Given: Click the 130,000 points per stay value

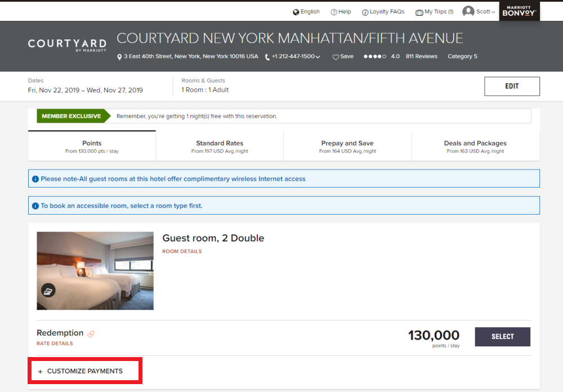Looking at the screenshot, I should [434, 336].
